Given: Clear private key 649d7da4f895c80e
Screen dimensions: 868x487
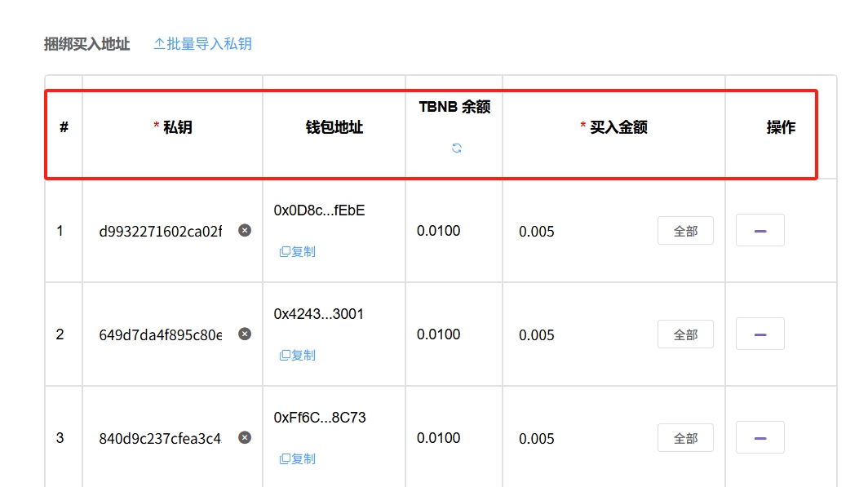Looking at the screenshot, I should (245, 334).
